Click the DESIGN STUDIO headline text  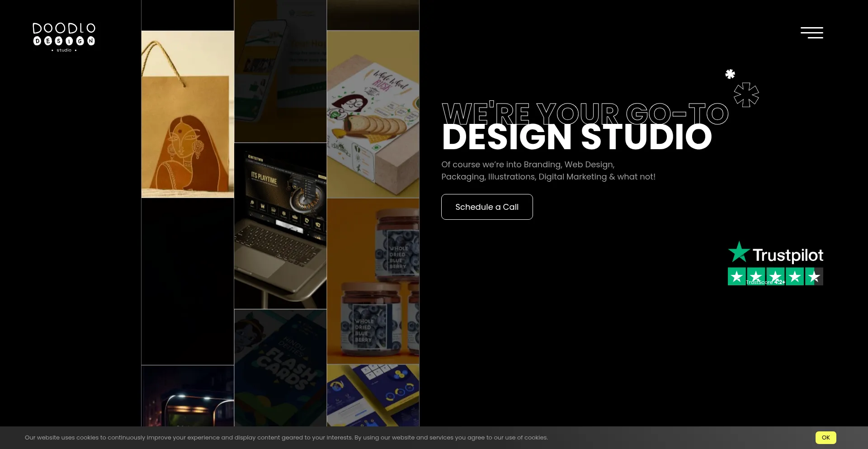coord(577,137)
